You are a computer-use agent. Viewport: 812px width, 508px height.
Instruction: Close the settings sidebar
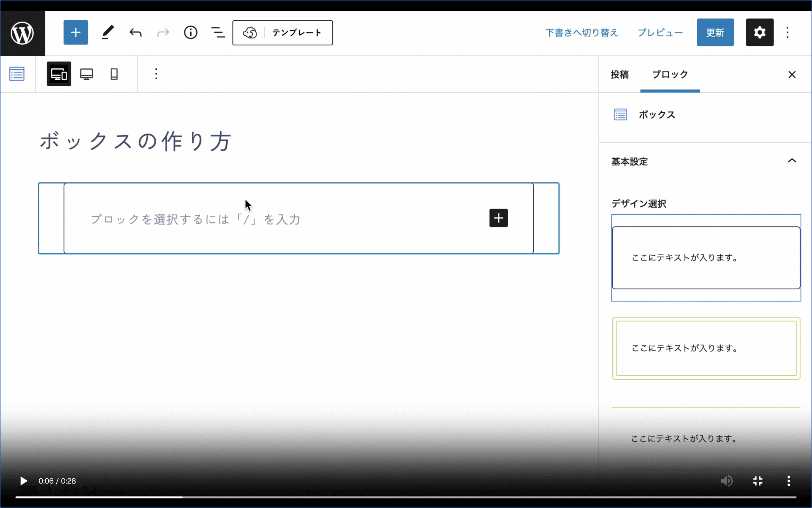pyautogui.click(x=792, y=74)
